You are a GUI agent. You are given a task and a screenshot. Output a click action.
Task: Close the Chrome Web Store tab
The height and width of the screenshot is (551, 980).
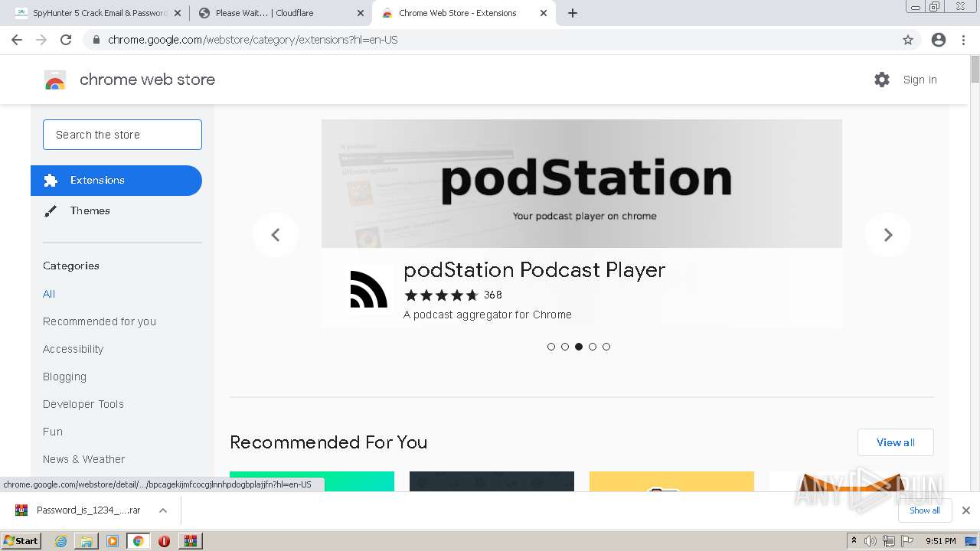pyautogui.click(x=544, y=13)
